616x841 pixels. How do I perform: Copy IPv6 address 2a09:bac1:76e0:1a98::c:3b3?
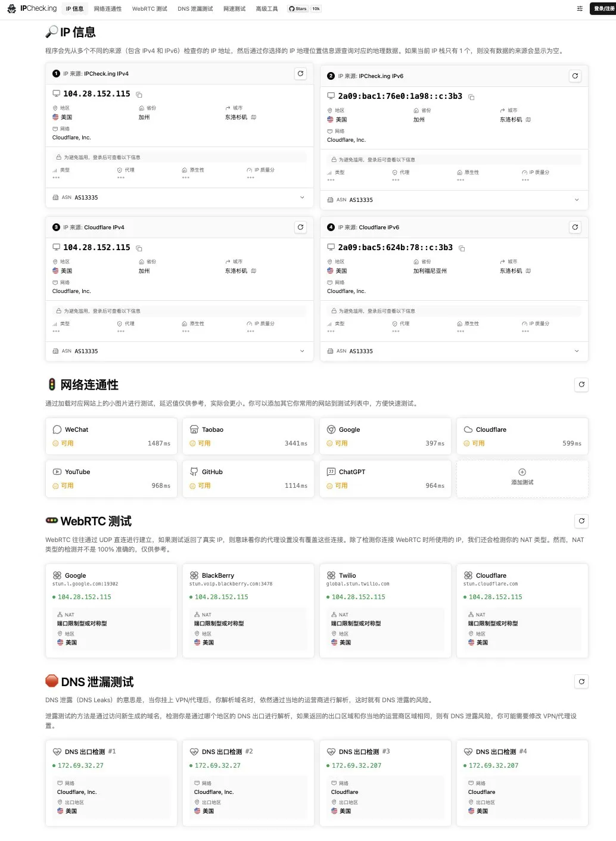tap(471, 97)
